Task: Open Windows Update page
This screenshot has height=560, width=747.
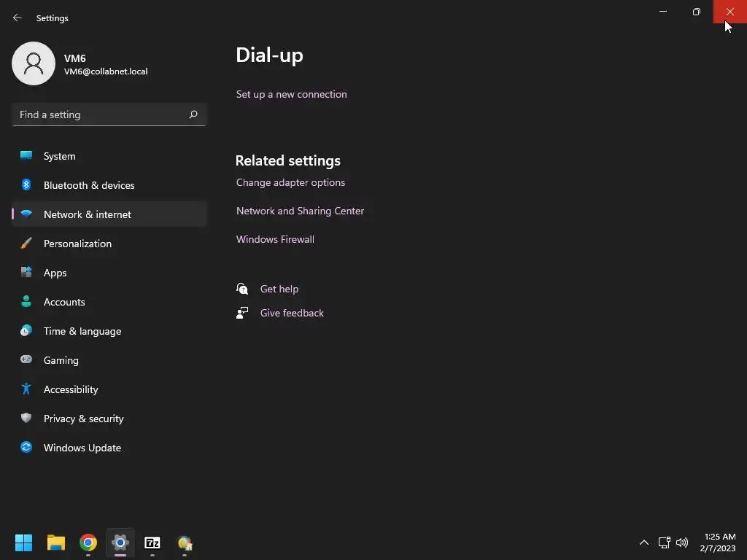Action: tap(109, 448)
